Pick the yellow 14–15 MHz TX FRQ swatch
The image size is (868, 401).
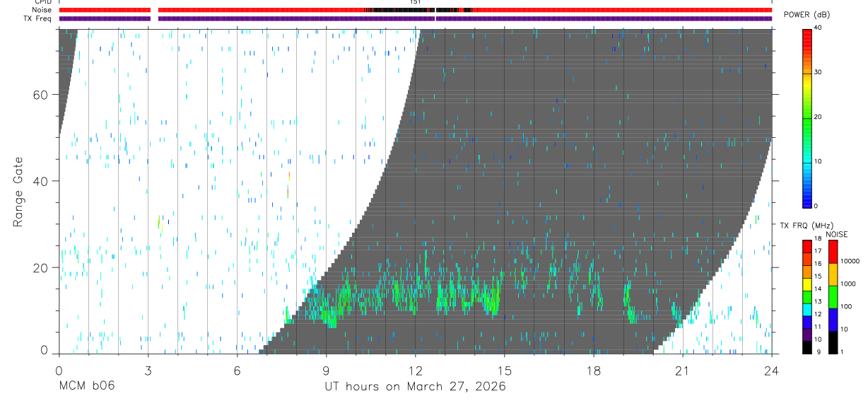pyautogui.click(x=807, y=284)
